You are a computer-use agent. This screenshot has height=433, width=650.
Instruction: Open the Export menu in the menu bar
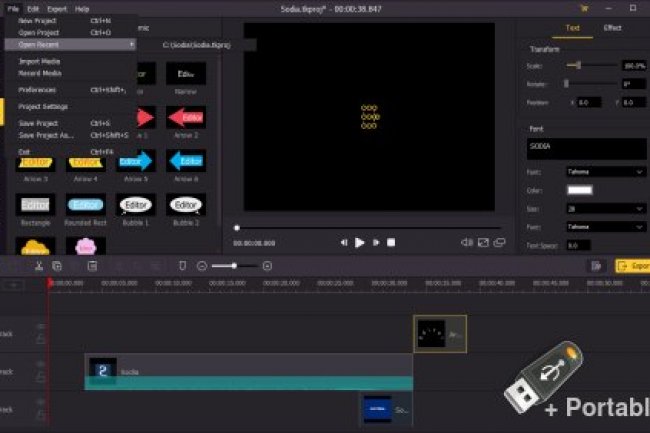click(x=57, y=9)
